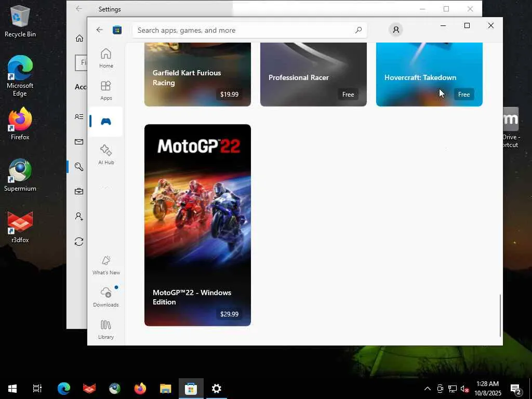Show hidden icons in system tray
Viewport: 532px width, 399px height.
(428, 389)
